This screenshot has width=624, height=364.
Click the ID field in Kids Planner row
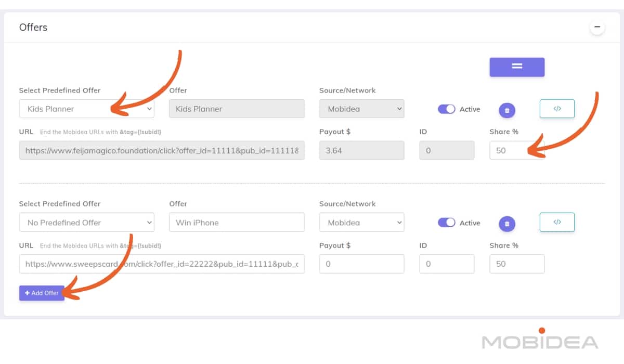pyautogui.click(x=447, y=150)
